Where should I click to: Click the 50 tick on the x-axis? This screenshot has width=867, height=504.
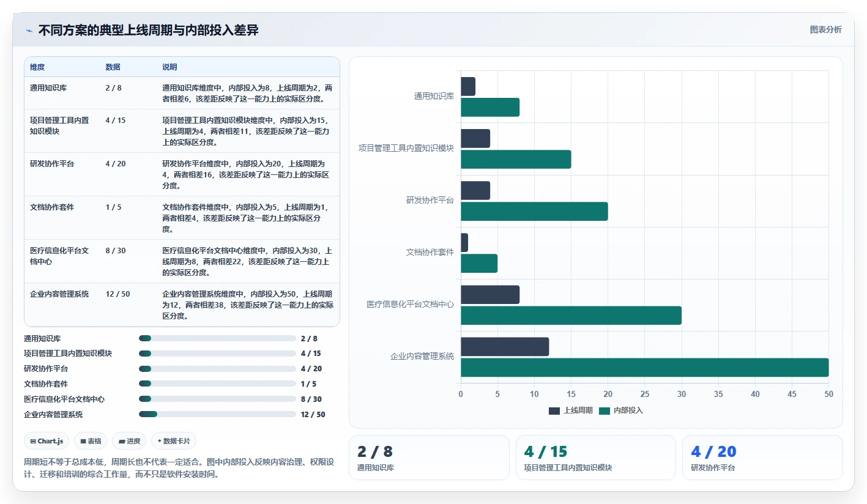click(828, 394)
